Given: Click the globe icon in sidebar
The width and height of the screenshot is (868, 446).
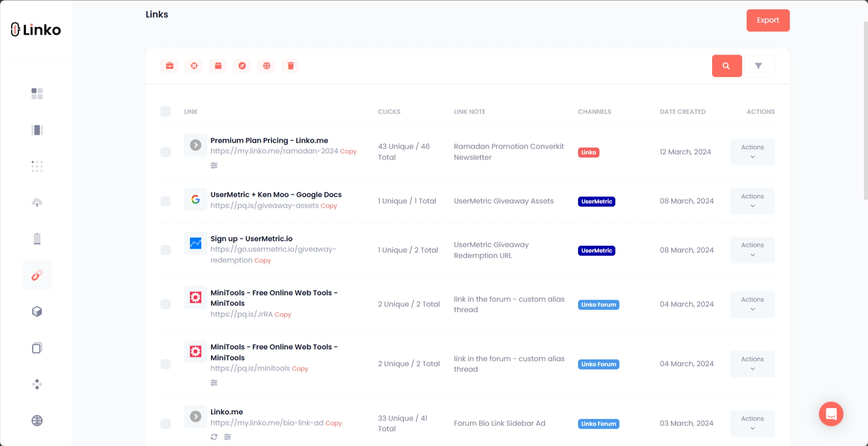Looking at the screenshot, I should [37, 421].
